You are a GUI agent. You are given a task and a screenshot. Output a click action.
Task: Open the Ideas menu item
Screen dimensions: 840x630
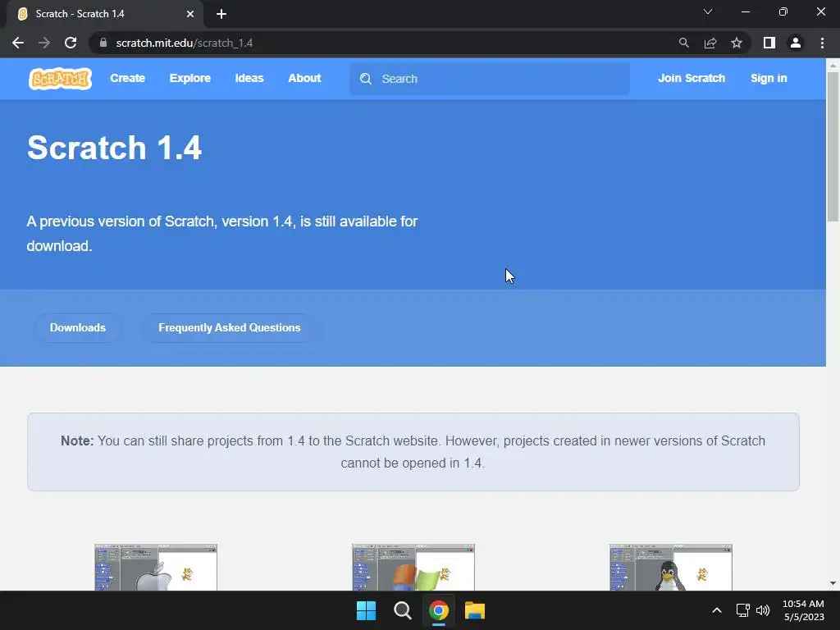pos(249,78)
